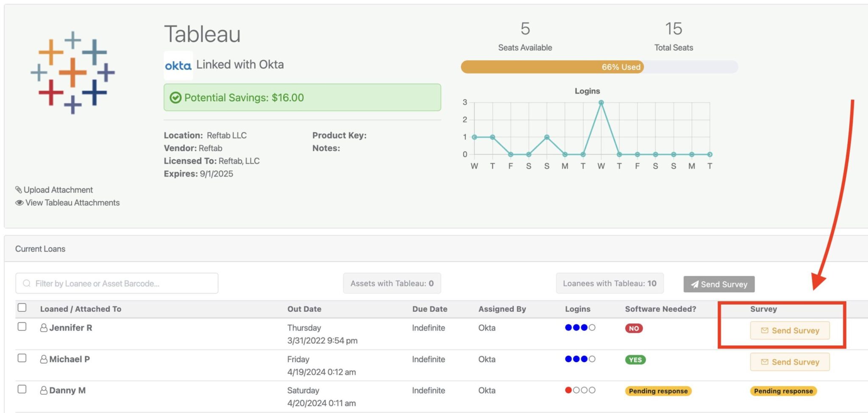Click the paperclip Upload Attachment icon
This screenshot has height=413, width=868.
18,190
